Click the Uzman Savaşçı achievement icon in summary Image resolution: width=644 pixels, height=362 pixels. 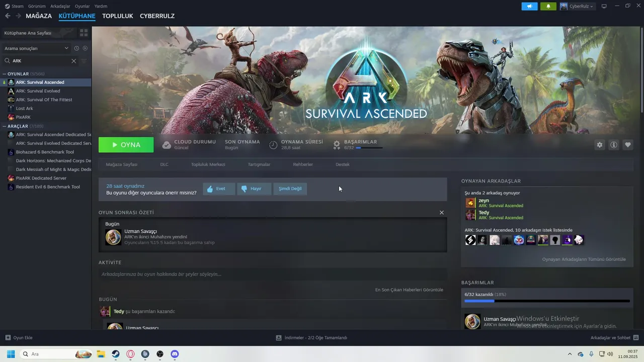click(x=113, y=237)
